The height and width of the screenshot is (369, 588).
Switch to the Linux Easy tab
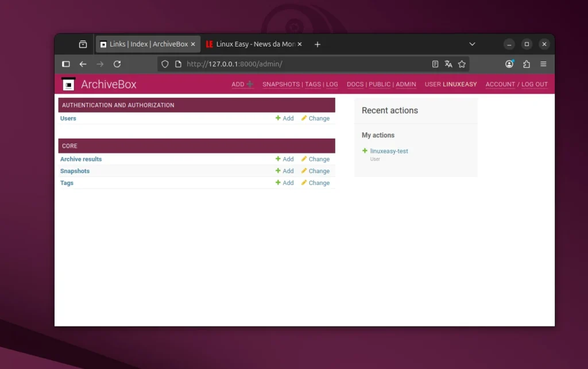pos(253,44)
